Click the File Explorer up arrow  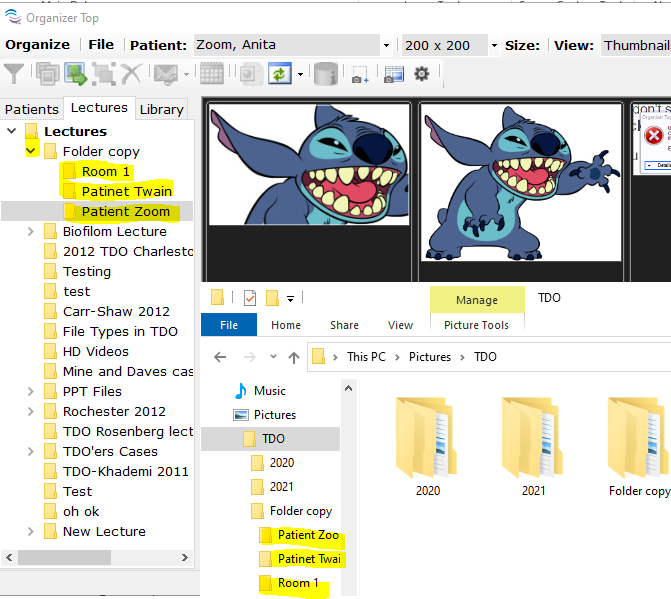(294, 357)
